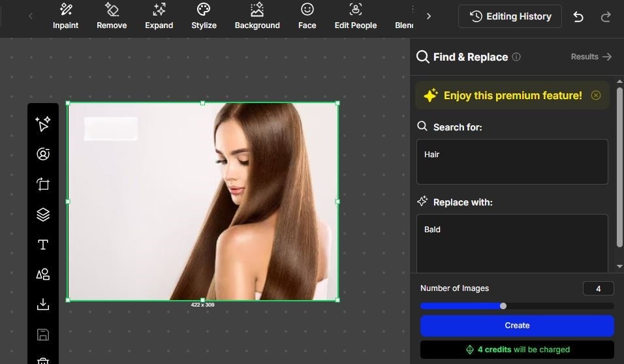Click the Find & Replace magnifier icon
The width and height of the screenshot is (624, 364).
point(422,57)
